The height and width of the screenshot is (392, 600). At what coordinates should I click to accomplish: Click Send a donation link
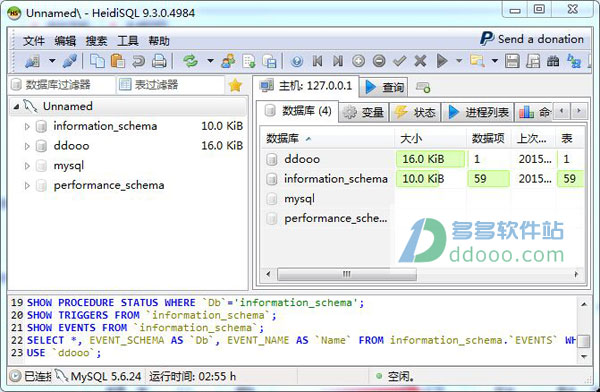pos(532,39)
